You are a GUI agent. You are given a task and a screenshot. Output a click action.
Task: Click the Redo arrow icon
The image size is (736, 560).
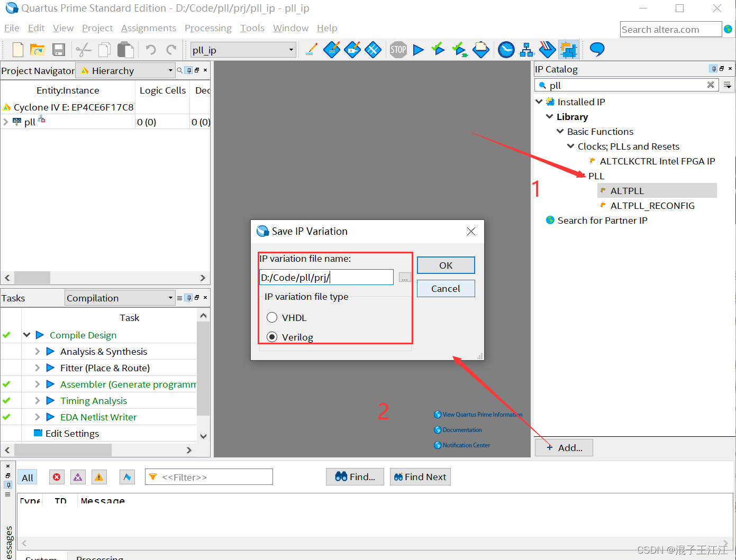click(x=171, y=50)
